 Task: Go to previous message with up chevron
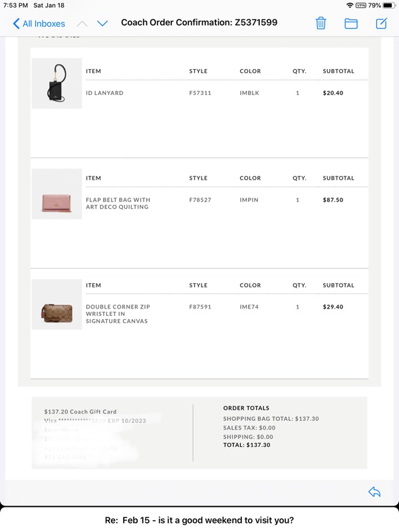82,23
